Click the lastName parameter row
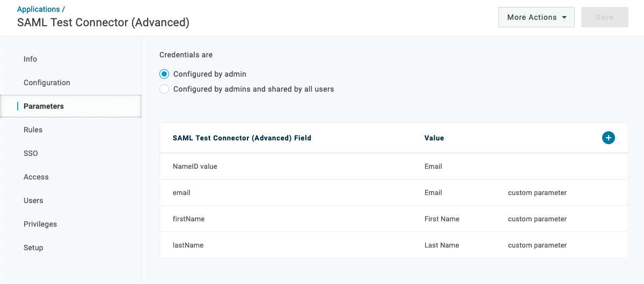The image size is (644, 284). (x=188, y=245)
